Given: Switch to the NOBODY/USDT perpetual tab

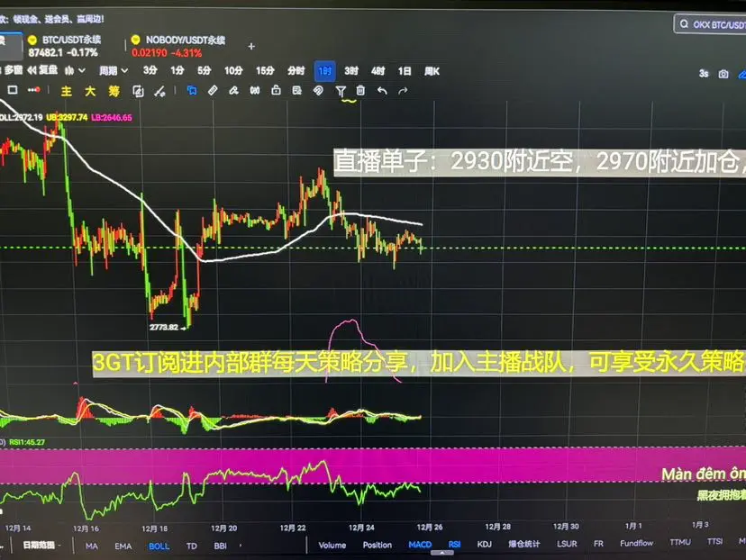Looking at the screenshot, I should [178, 46].
